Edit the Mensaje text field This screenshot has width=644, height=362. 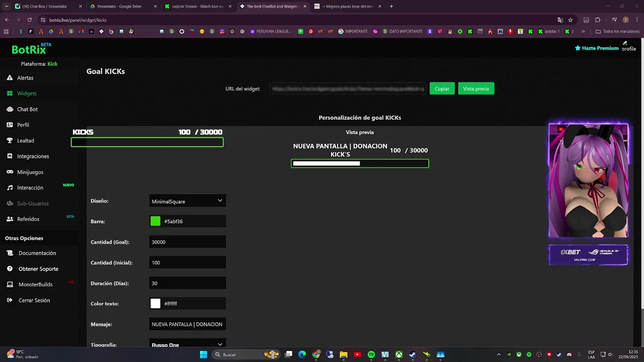187,324
